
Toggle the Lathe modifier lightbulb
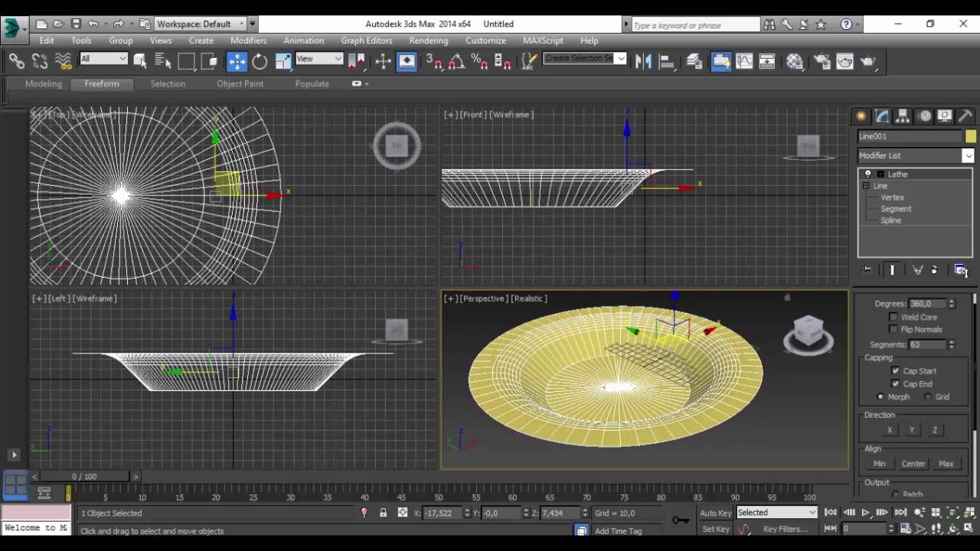coord(867,174)
